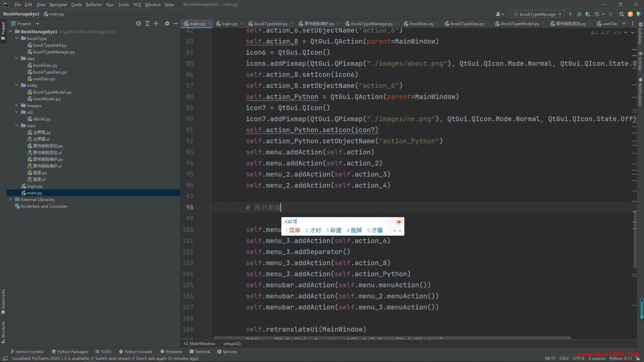Viewport: 644px width, 362px height.
Task: Collapse the view folder
Action: point(16,125)
